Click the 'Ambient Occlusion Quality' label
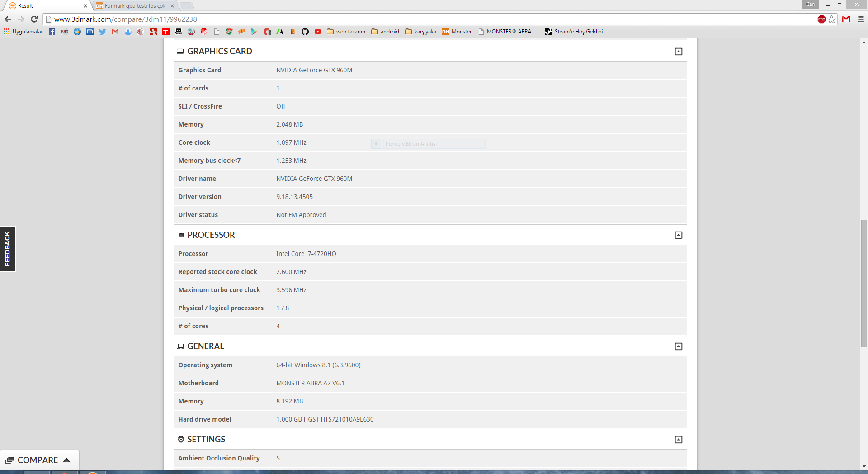The image size is (868, 474). [x=219, y=458]
